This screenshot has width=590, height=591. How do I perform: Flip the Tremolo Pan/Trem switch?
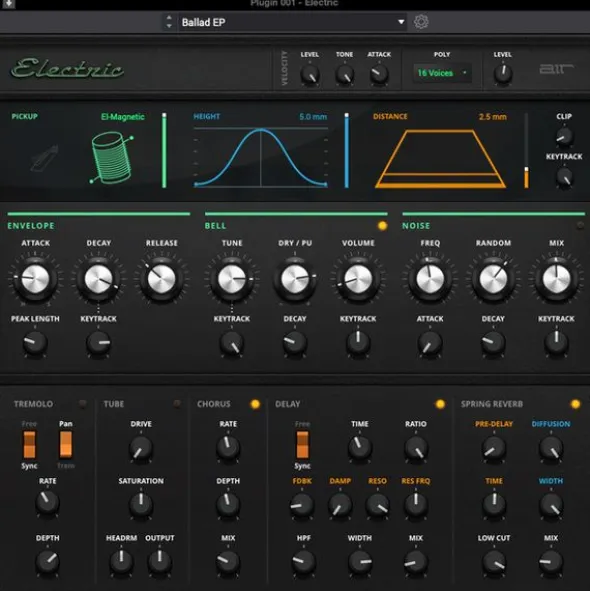(66, 445)
